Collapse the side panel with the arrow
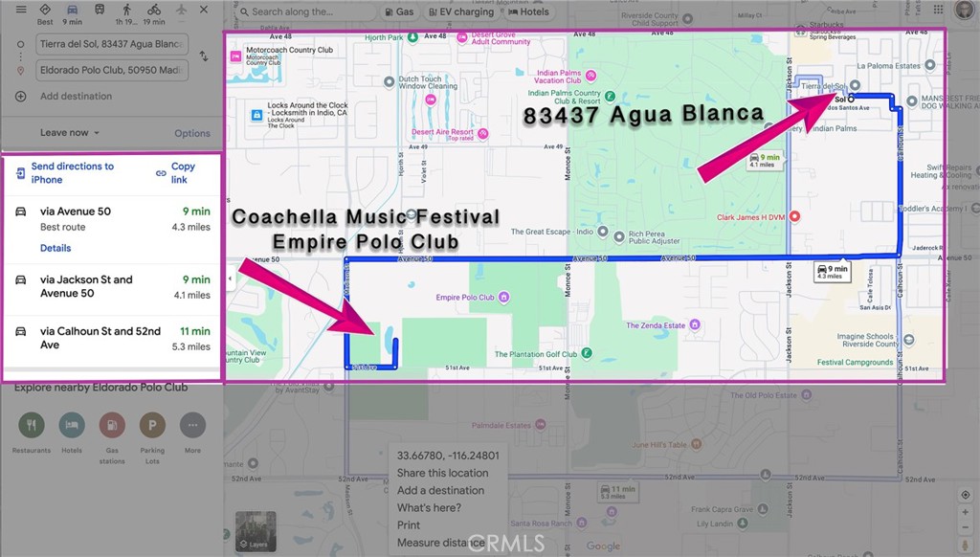 (229, 278)
